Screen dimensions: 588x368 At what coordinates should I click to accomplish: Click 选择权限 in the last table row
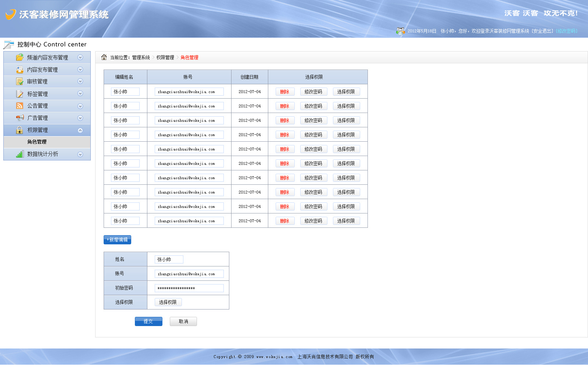346,221
